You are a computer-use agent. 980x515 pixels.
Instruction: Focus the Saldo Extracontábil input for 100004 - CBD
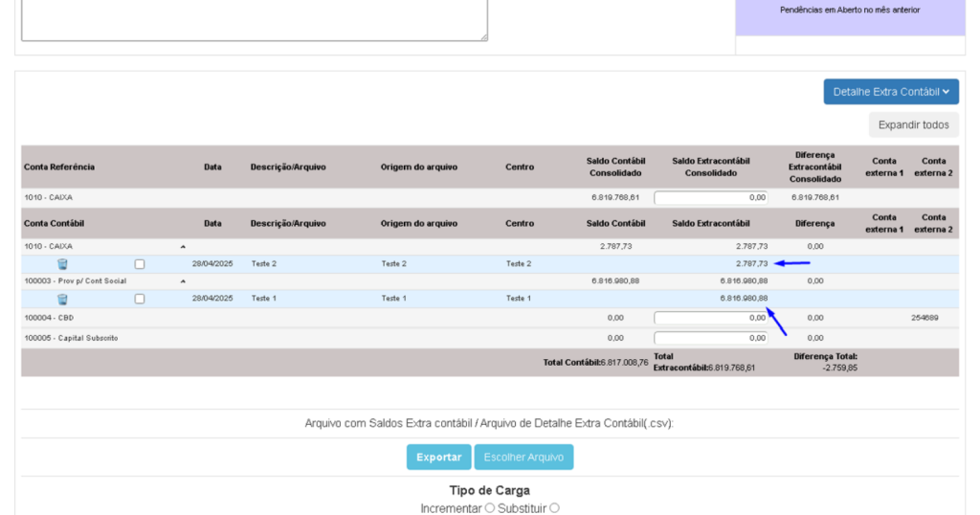pos(711,318)
